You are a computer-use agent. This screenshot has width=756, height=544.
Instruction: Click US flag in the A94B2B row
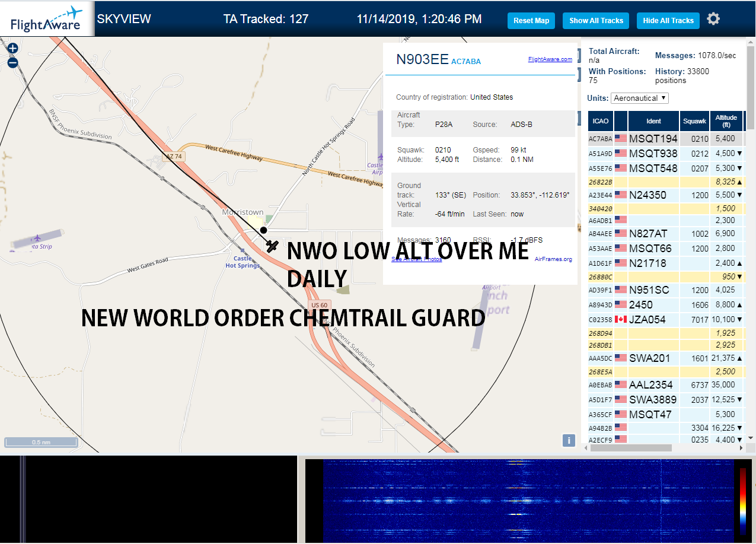[x=621, y=427]
